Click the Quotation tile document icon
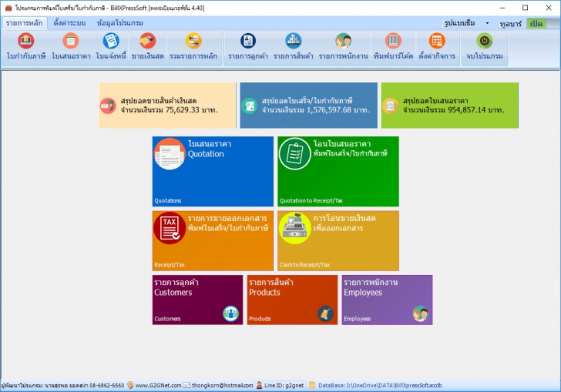Viewport: 561px width, 392px height. point(170,154)
